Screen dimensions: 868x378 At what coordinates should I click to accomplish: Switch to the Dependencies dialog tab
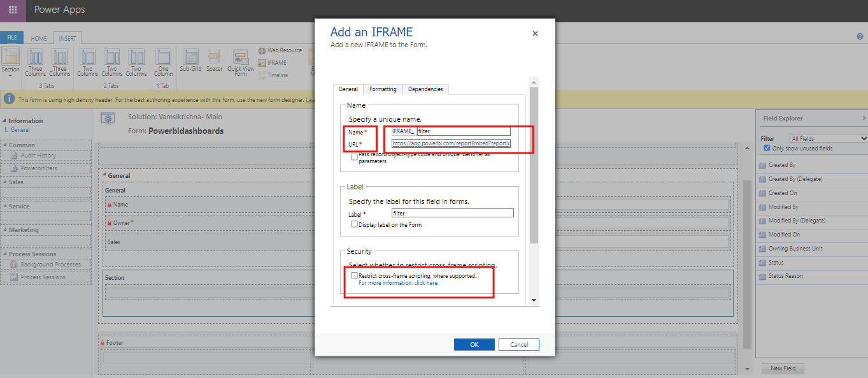pos(425,89)
